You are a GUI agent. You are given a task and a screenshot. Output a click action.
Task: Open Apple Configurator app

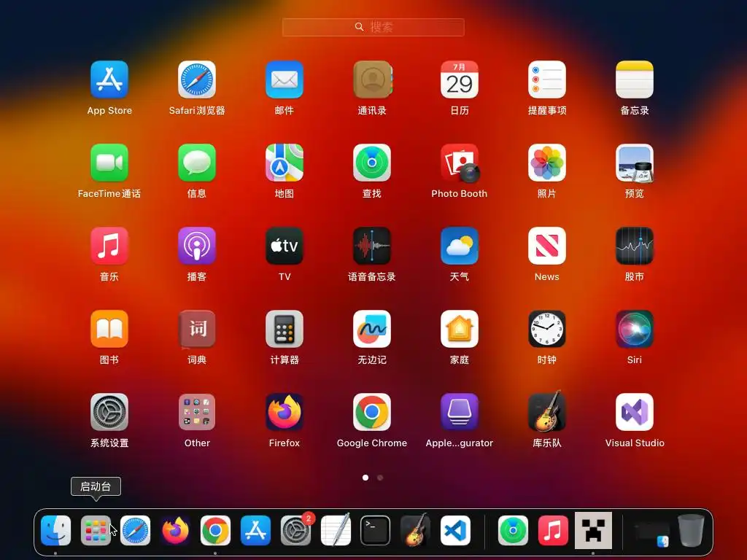(x=460, y=412)
